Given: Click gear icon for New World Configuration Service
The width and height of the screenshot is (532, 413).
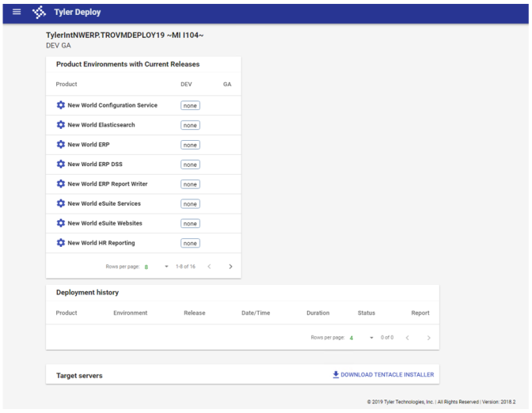Looking at the screenshot, I should pyautogui.click(x=61, y=105).
